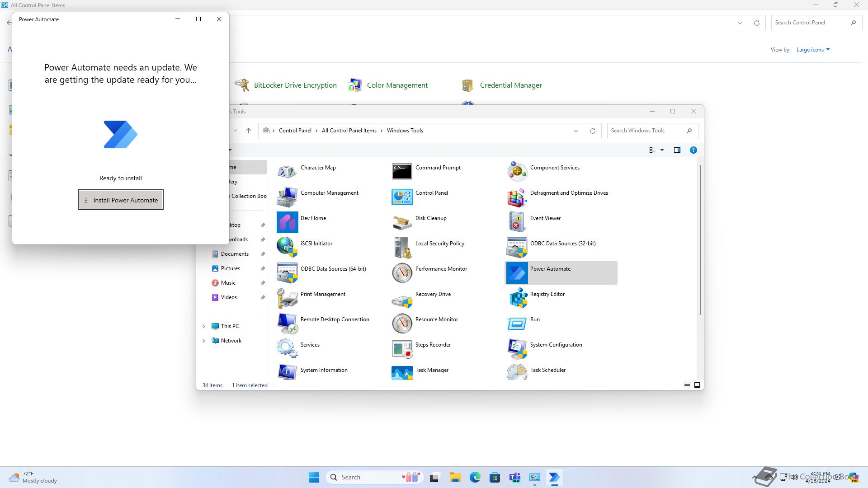This screenshot has height=488, width=868.
Task: Click Search Control Panel field
Action: 816,23
